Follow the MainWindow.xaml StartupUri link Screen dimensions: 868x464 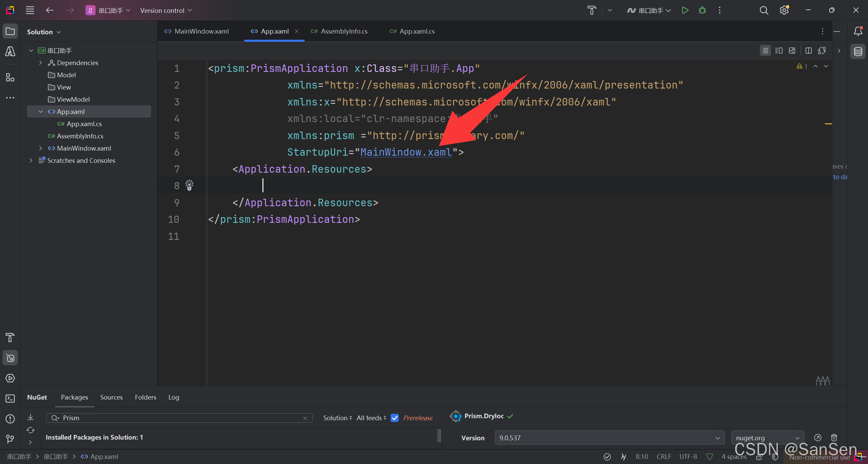pyautogui.click(x=406, y=152)
